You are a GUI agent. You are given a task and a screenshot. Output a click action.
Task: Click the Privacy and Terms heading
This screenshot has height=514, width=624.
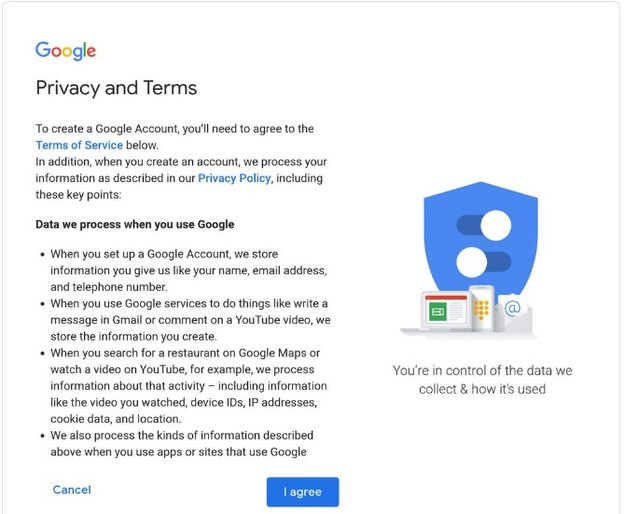point(116,88)
